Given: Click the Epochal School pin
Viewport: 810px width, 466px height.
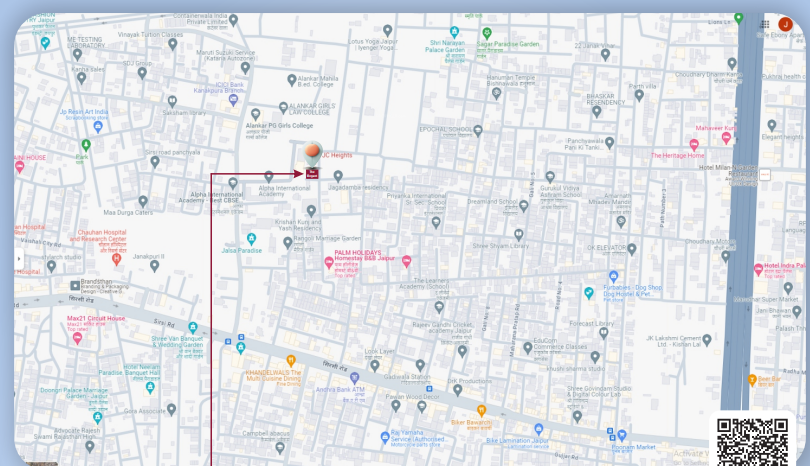Looking at the screenshot, I should (x=478, y=131).
